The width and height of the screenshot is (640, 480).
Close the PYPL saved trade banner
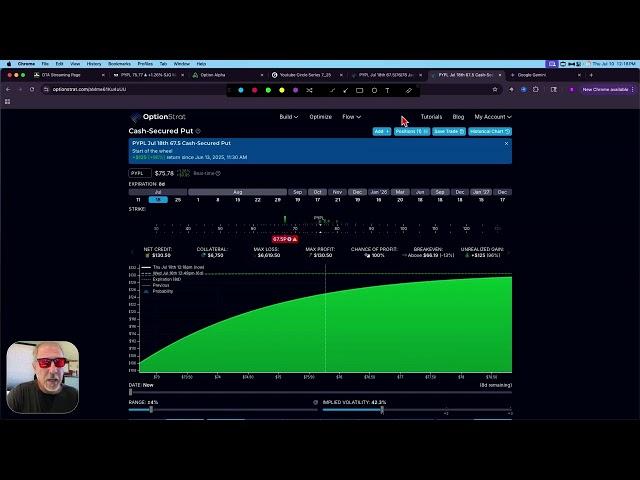[507, 144]
